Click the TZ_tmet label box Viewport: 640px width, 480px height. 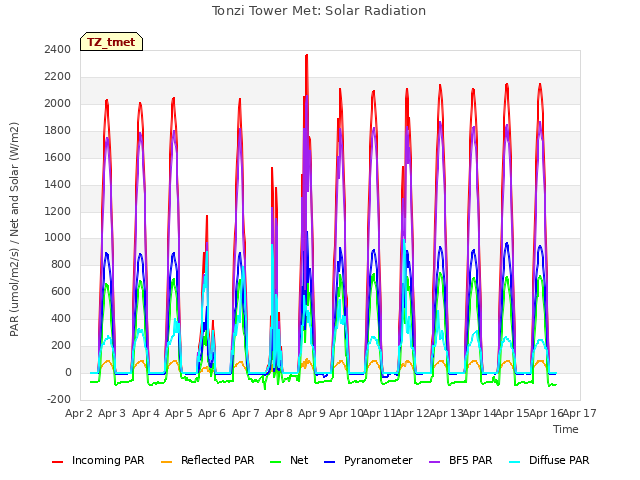111,42
